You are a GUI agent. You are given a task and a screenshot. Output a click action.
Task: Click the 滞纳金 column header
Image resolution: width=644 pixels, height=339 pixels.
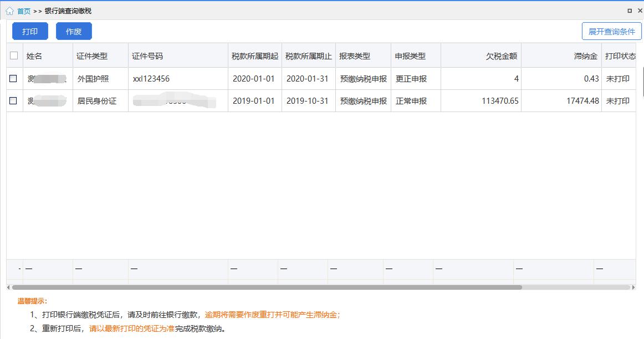[x=585, y=56]
